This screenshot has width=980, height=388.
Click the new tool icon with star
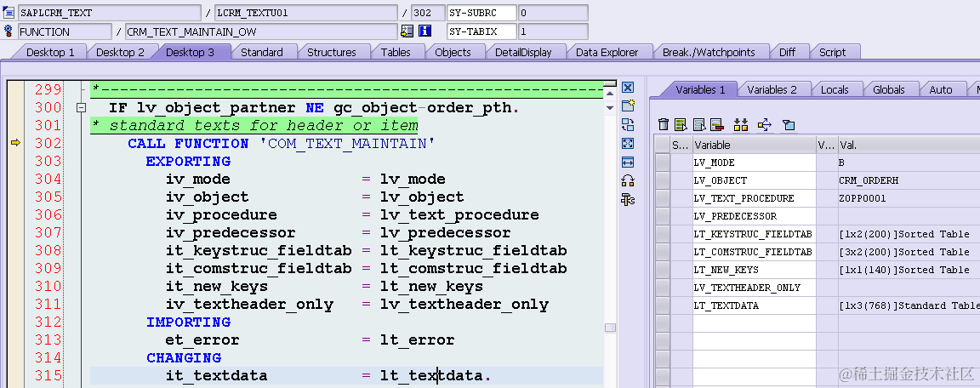click(628, 106)
